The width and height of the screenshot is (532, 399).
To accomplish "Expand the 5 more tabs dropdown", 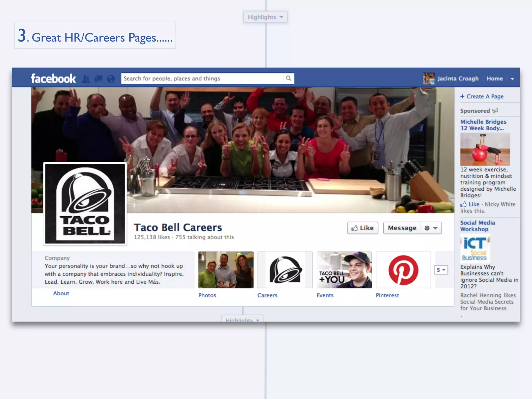I will (441, 270).
